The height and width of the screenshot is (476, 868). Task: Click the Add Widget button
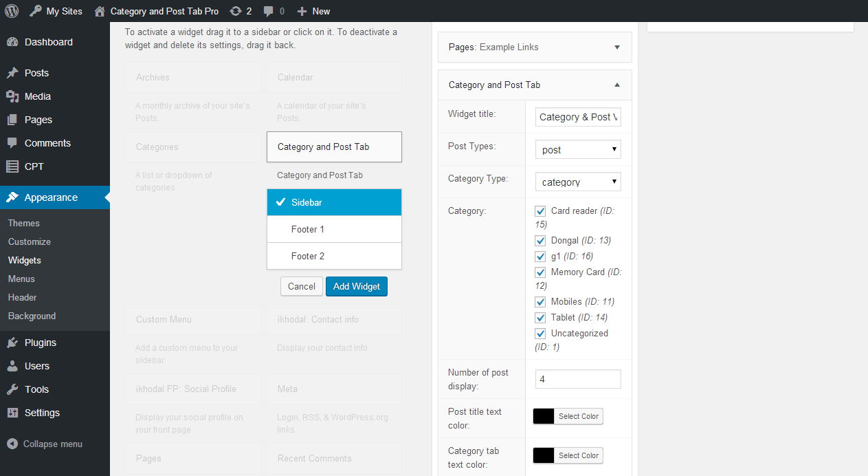356,286
